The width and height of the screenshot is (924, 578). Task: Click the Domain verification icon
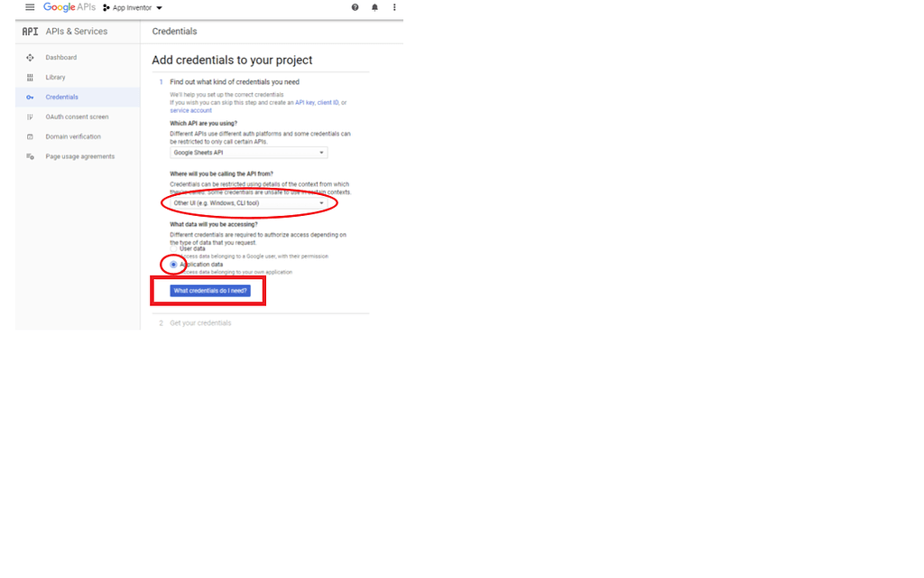pyautogui.click(x=30, y=137)
